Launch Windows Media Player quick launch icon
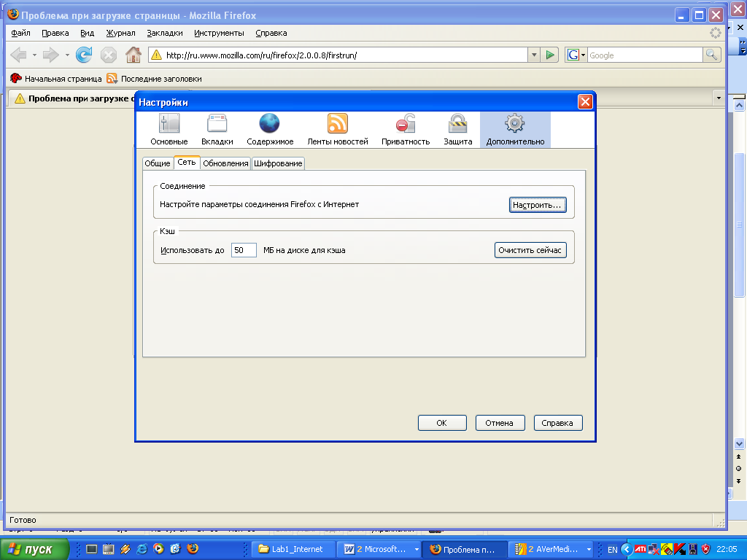This screenshot has height=560, width=747. (158, 549)
